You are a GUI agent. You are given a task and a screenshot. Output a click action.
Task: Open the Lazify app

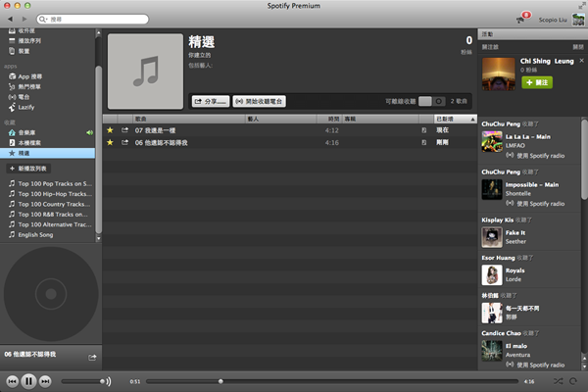pos(25,107)
